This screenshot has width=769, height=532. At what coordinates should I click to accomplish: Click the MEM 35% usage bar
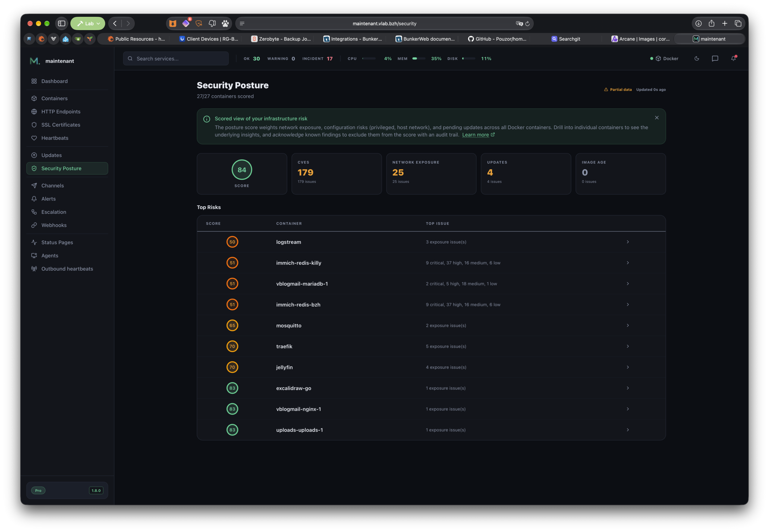point(419,58)
